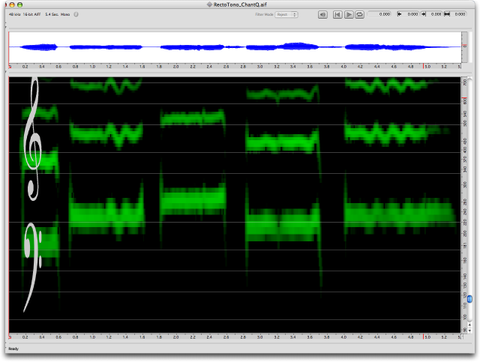Toggle loop playback button
Image resolution: width=480 pixels, height=362 pixels.
click(x=360, y=15)
